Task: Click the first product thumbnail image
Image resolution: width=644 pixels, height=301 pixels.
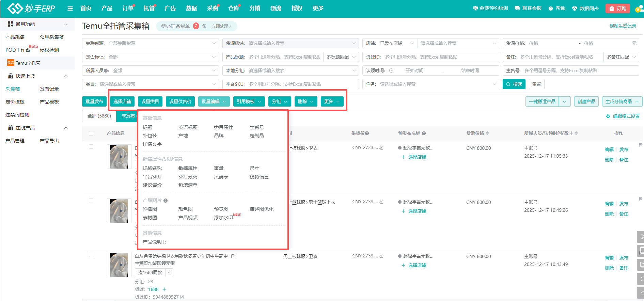Action: [x=119, y=157]
